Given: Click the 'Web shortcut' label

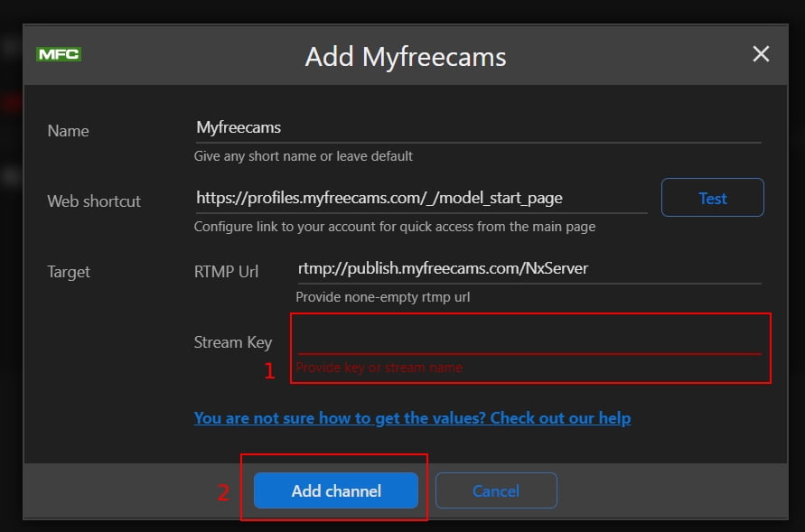Looking at the screenshot, I should (94, 201).
